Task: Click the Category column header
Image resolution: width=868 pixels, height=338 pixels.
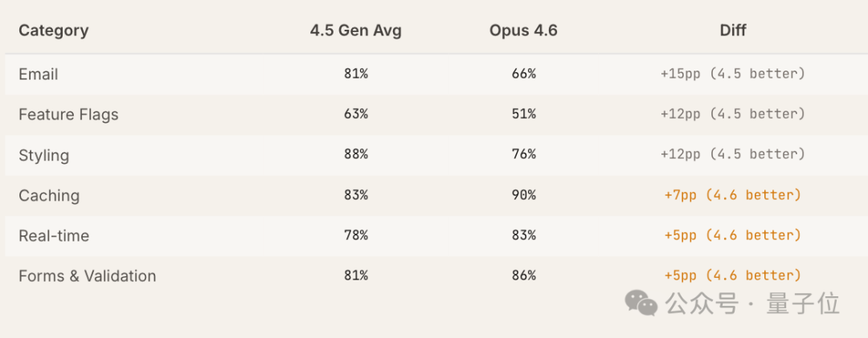Action: 53,31
